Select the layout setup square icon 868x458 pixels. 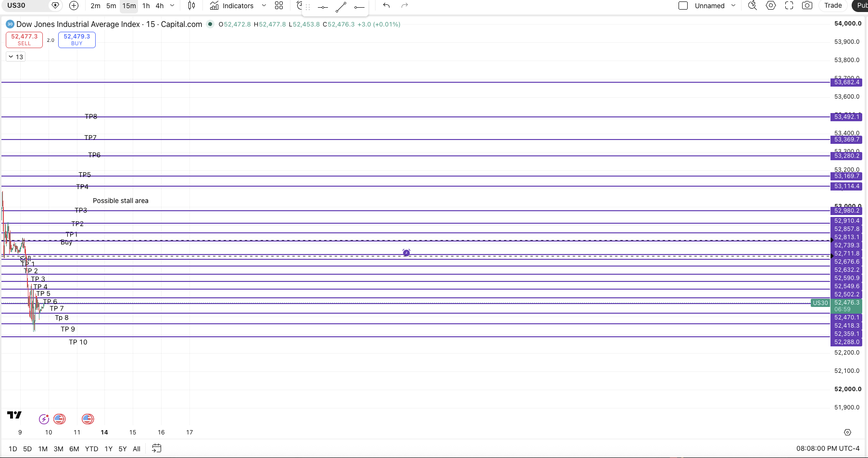tap(683, 6)
